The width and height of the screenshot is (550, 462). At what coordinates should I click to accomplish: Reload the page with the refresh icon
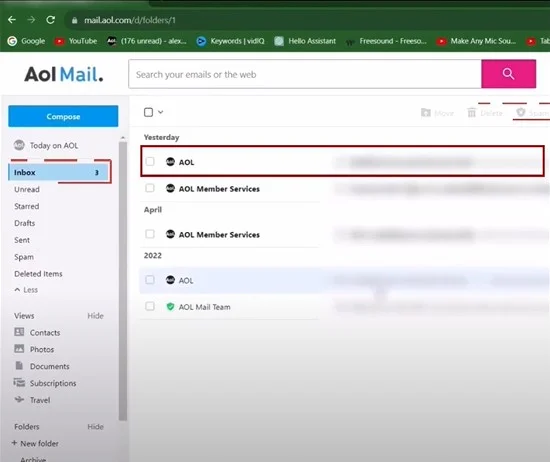point(51,20)
